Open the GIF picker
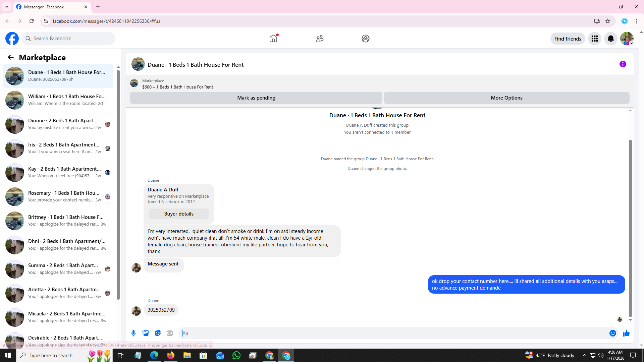This screenshot has width=644, height=362. [170, 333]
